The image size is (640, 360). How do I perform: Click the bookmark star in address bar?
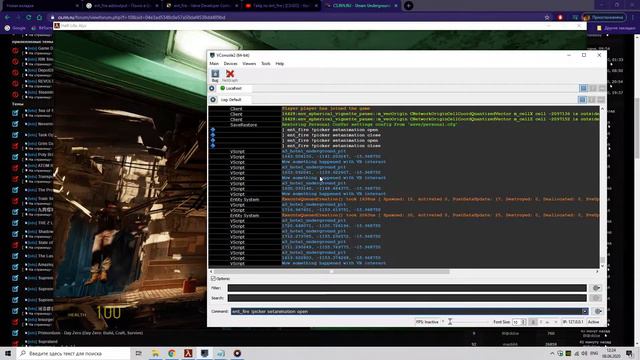click(547, 17)
